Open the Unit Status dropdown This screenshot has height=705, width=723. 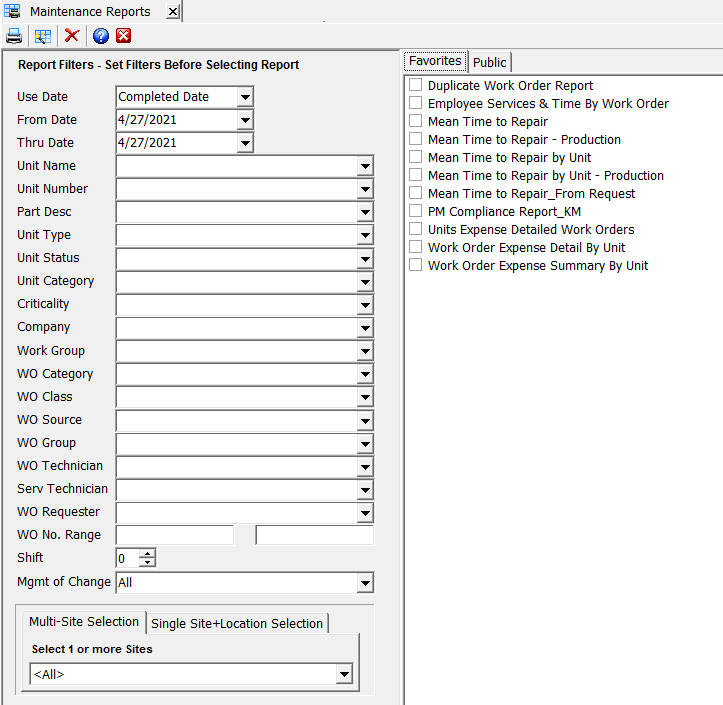tap(365, 259)
